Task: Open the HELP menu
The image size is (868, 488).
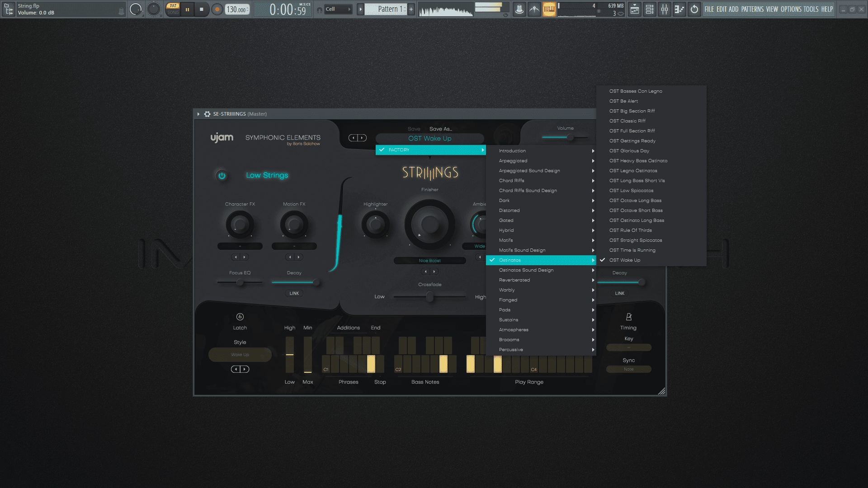Action: 827,9
